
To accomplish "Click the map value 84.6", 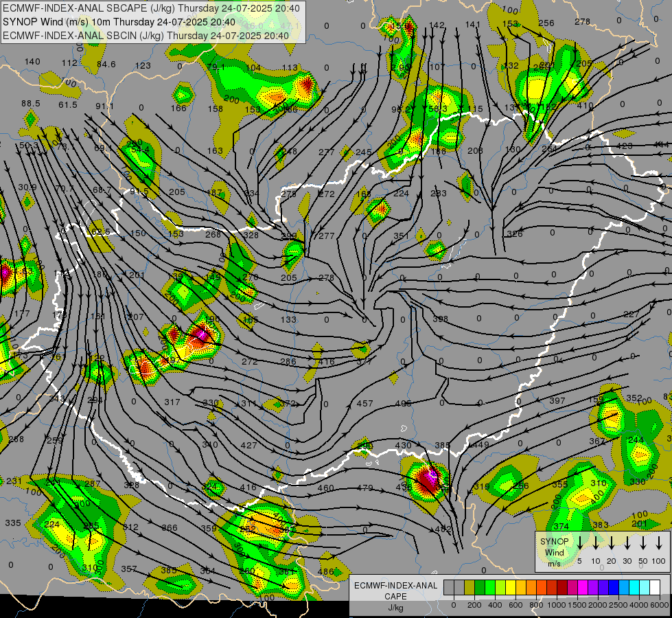I will 106,65.
